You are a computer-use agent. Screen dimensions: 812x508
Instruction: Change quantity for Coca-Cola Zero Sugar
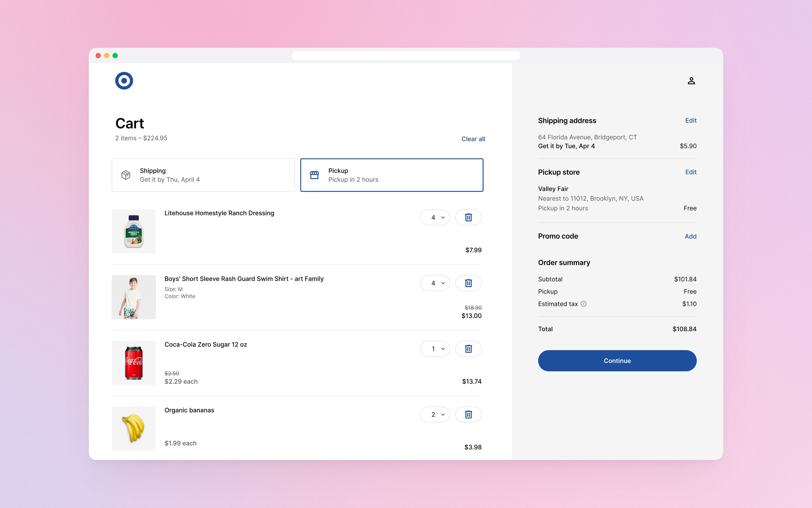click(x=435, y=349)
